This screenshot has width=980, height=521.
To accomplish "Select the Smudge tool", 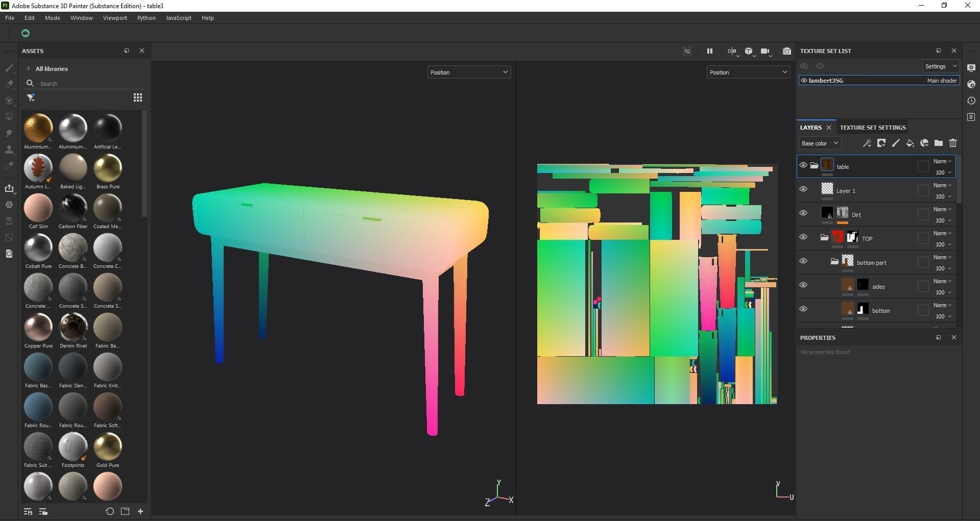I will (x=9, y=133).
